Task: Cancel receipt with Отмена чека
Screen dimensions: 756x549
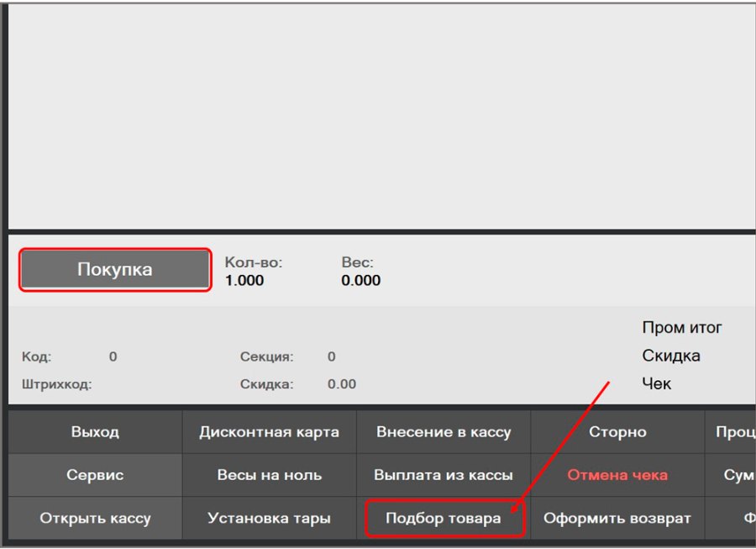Action: click(x=617, y=475)
